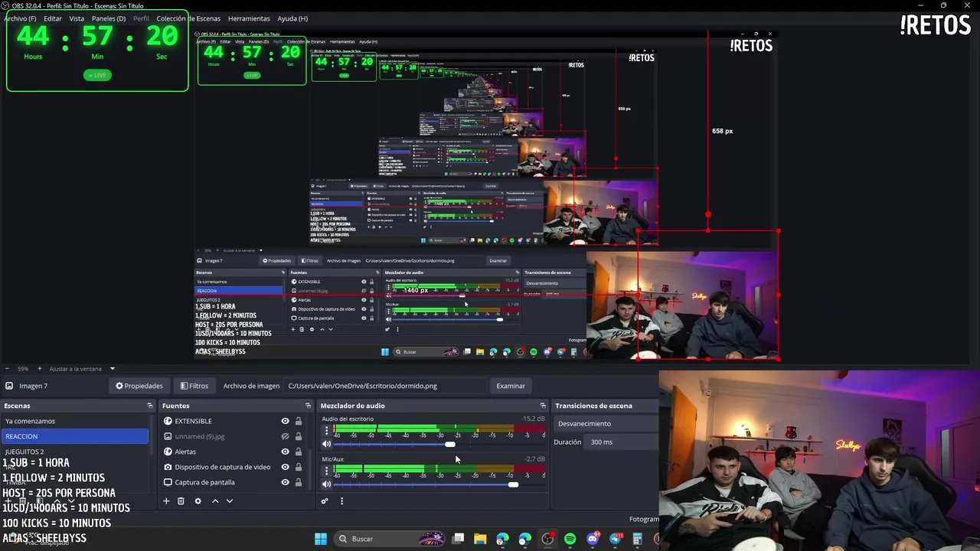Add a new source with the plus icon

[166, 501]
